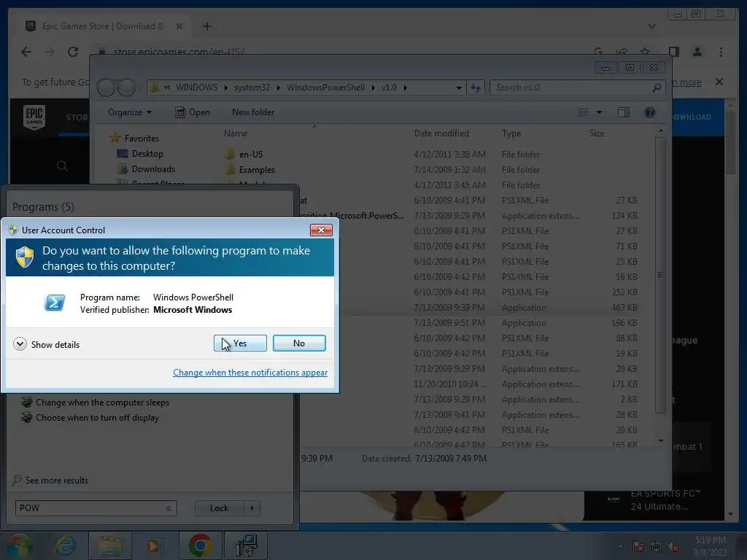
Task: Open Organize menu in Explorer window
Action: (130, 112)
